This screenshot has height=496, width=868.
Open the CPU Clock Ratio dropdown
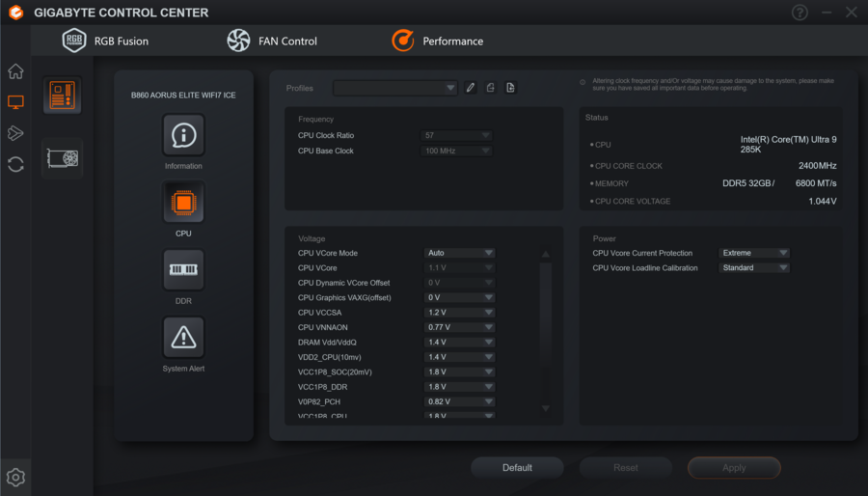coord(456,135)
